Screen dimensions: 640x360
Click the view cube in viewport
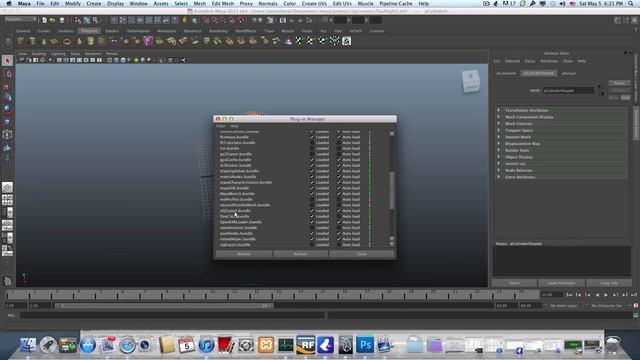(x=471, y=80)
